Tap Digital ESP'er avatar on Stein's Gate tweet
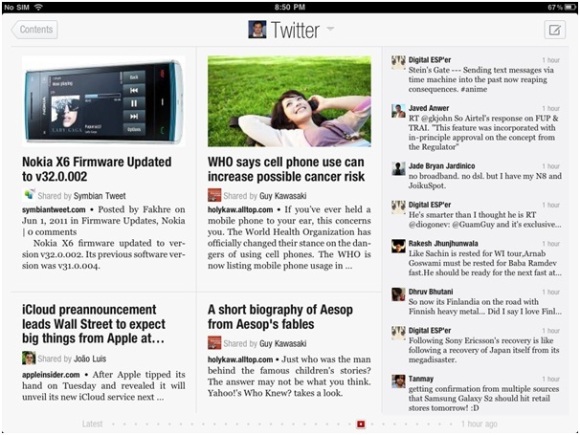580x435 pixels. point(398,63)
